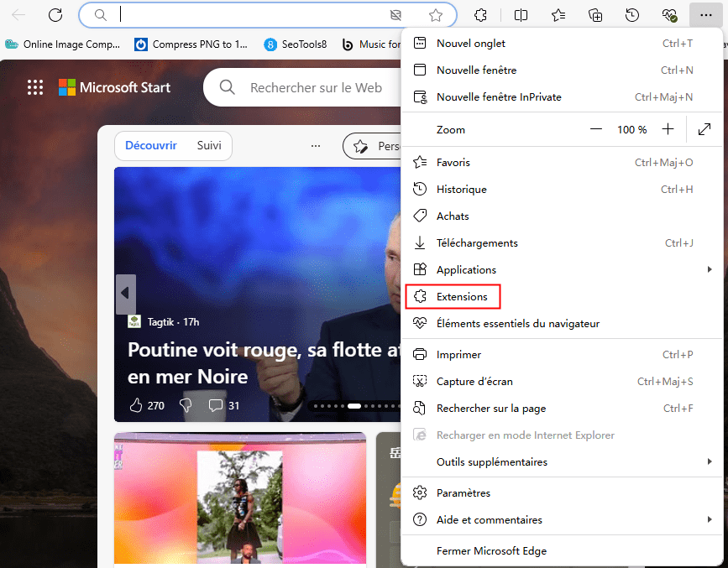Open Online Image Comp... bookmark

pos(63,44)
